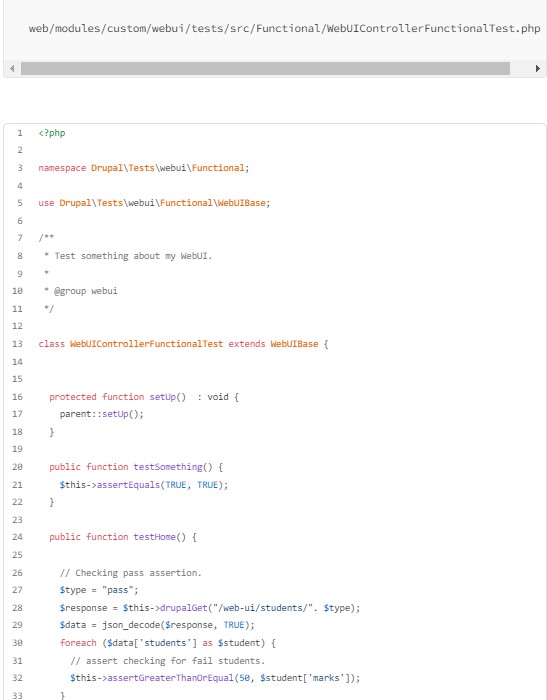Click 'extends' keyword on line 13
The height and width of the screenshot is (700, 547).
[x=247, y=344]
